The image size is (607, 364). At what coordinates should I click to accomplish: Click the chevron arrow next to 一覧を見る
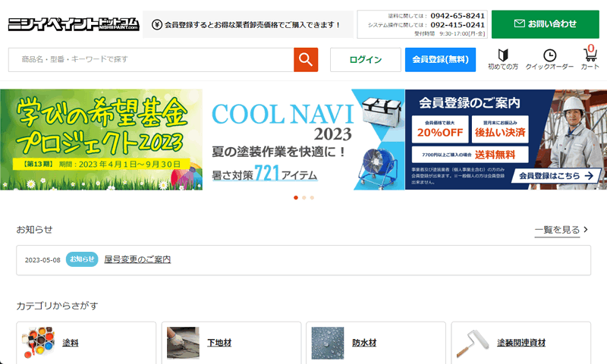[x=586, y=230]
